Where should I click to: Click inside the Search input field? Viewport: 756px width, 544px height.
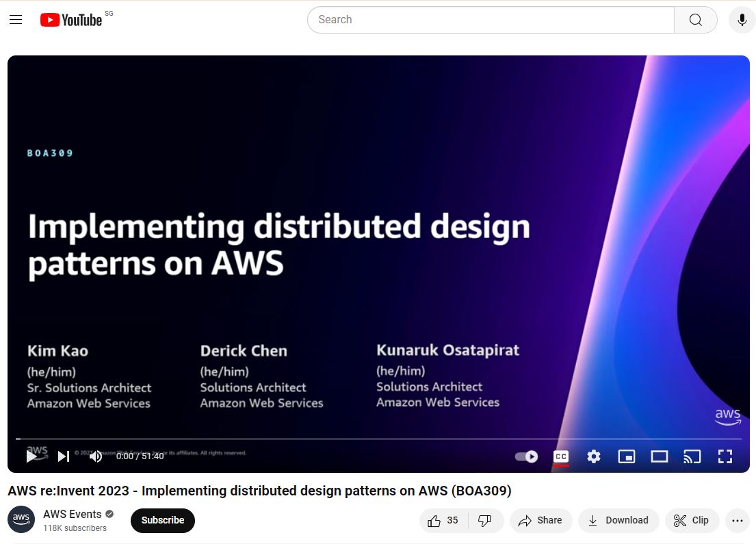point(491,20)
